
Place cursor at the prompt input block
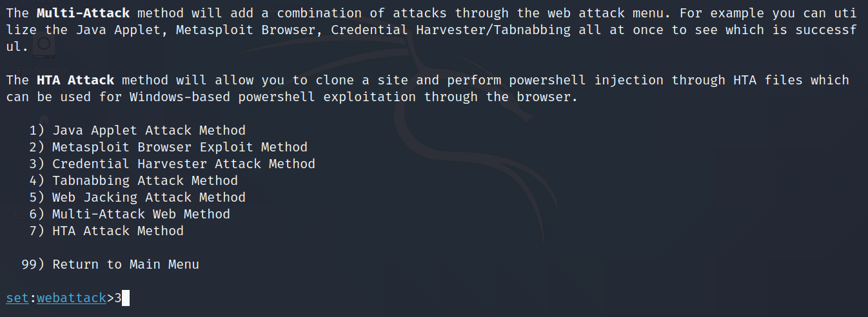click(x=126, y=298)
